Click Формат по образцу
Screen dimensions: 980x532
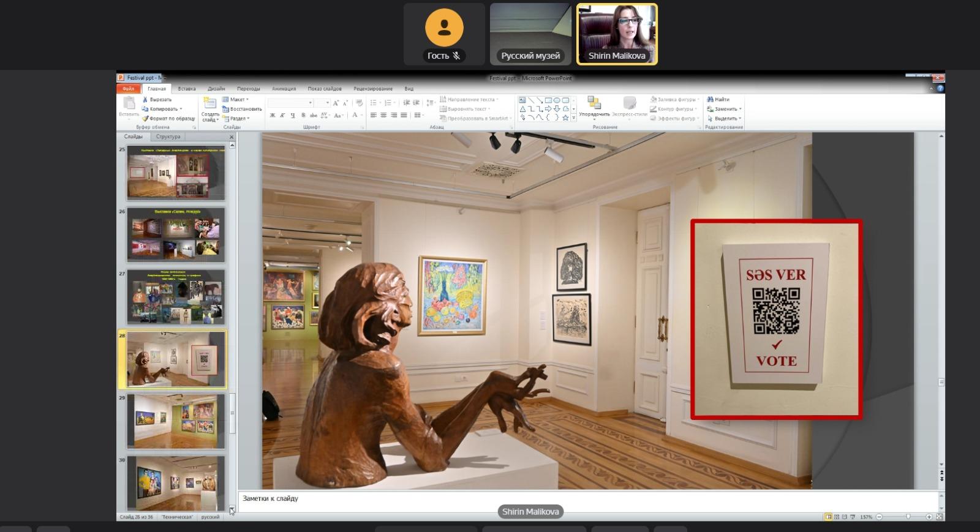click(168, 118)
